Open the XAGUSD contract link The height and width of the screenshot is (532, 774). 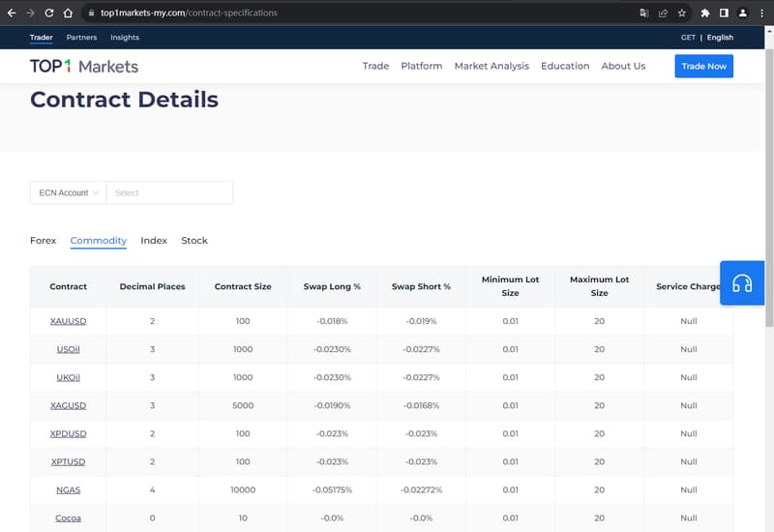(x=68, y=405)
